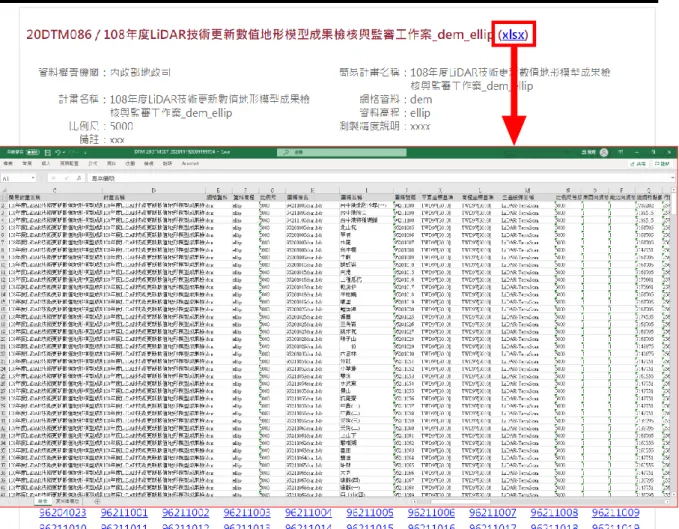The width and height of the screenshot is (679, 529).
Task: Click the Ribbon Display Options icon
Action: tap(621, 152)
